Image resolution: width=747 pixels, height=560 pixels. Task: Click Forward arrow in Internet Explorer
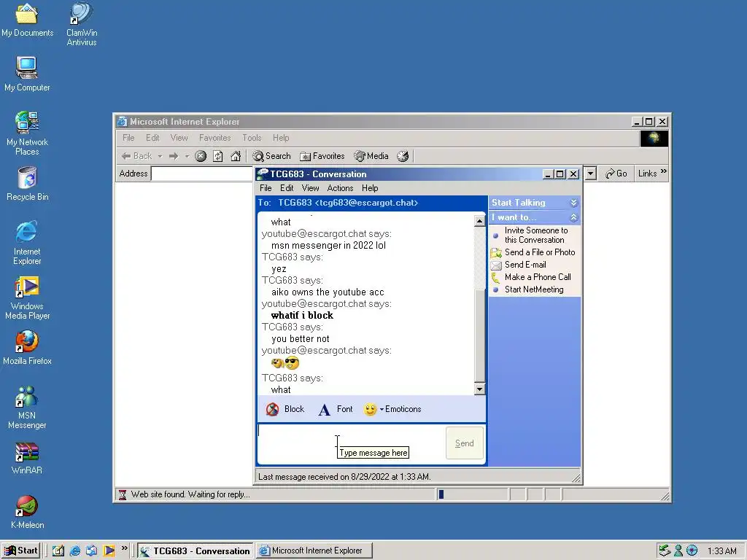[x=174, y=156]
